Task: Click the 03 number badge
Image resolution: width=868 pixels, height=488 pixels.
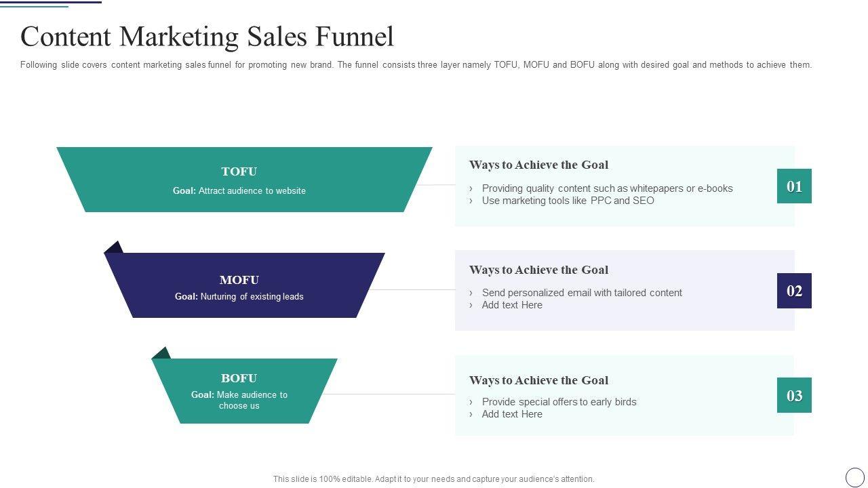Action: pos(794,395)
